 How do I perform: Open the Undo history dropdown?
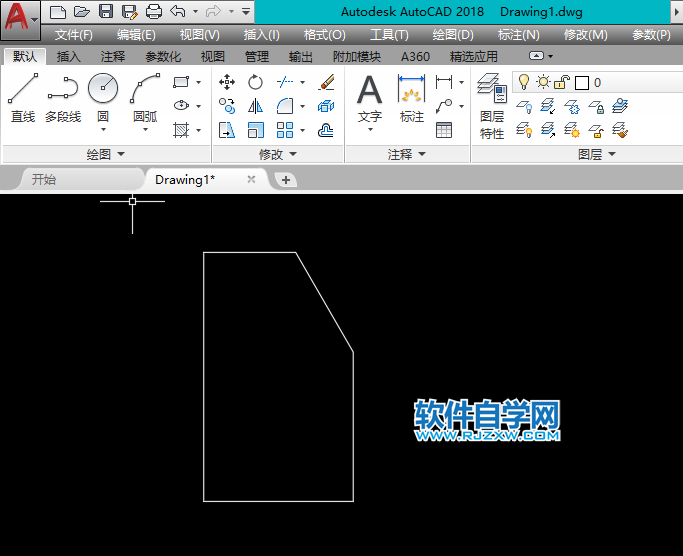click(195, 12)
